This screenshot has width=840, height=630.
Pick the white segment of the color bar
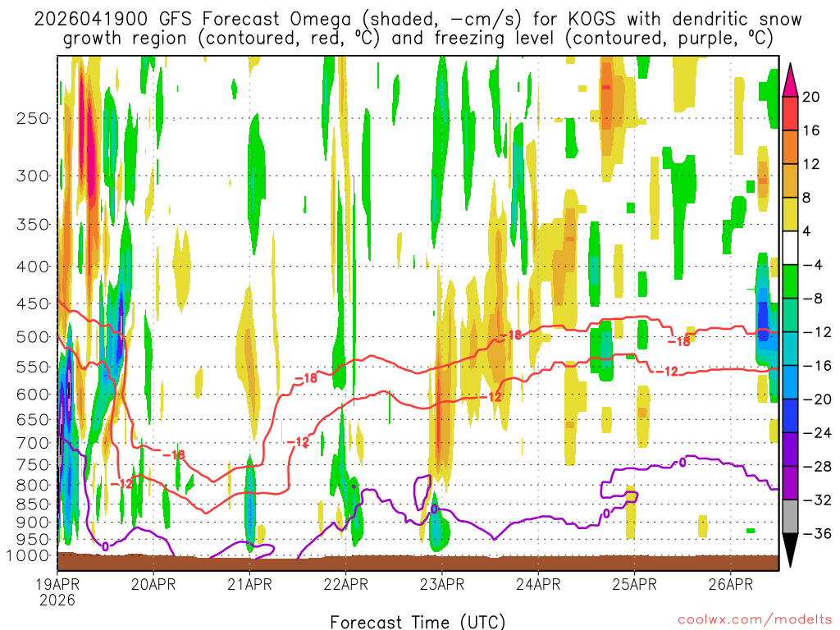(x=790, y=248)
